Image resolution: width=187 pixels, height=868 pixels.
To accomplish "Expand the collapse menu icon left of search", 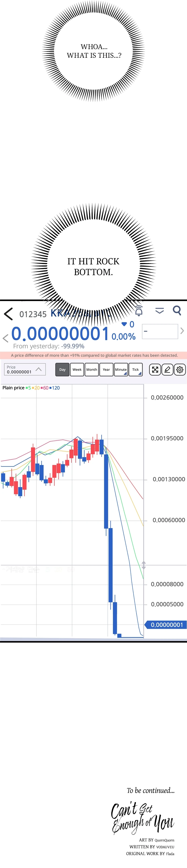I will coord(160,310).
